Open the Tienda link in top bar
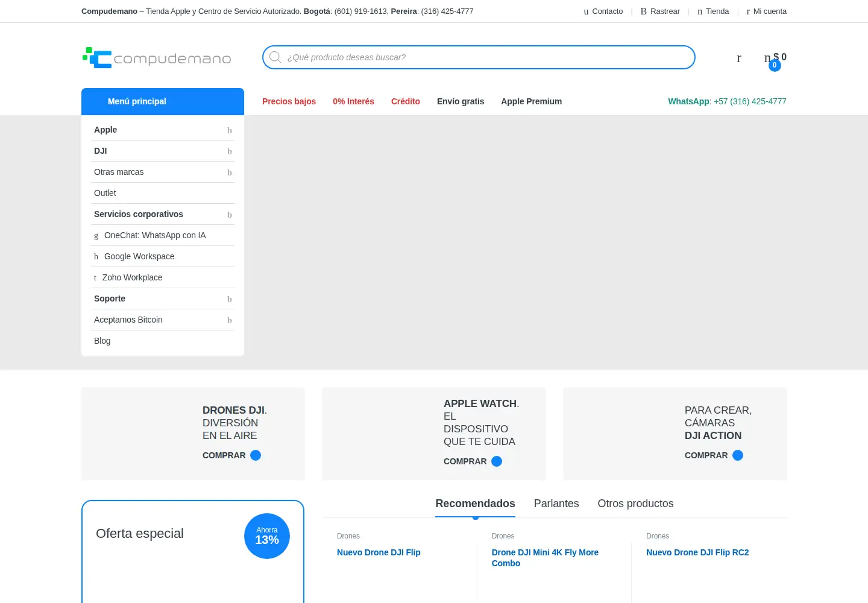The width and height of the screenshot is (868, 603). tap(713, 11)
